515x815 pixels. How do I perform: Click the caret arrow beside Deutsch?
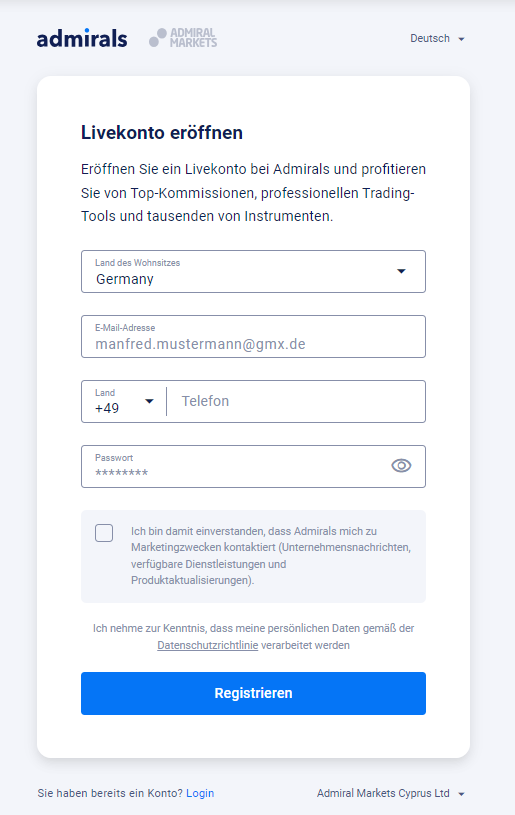tap(461, 39)
